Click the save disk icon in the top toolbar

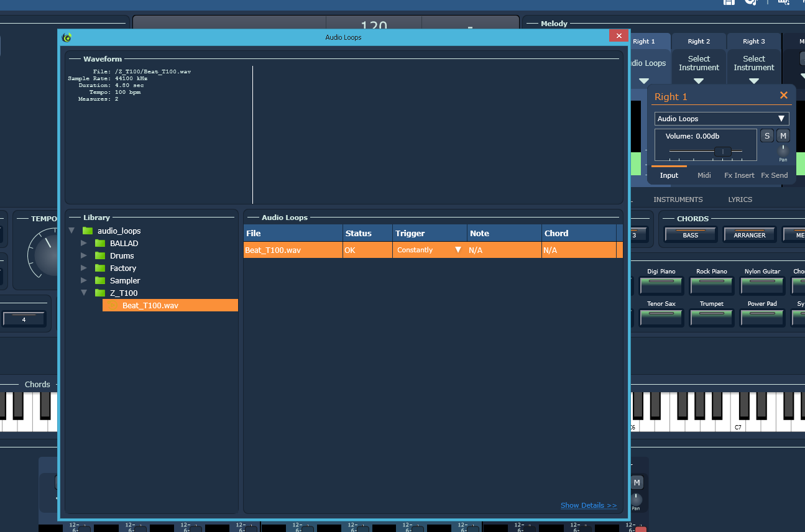point(729,2)
